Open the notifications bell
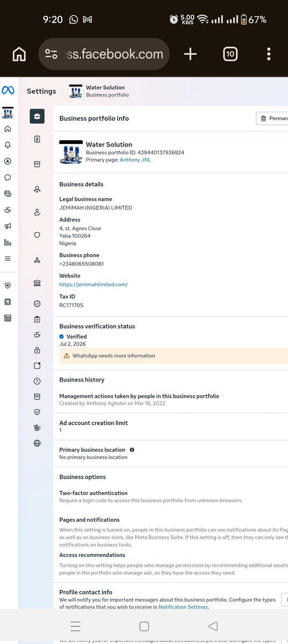 pos(8,145)
